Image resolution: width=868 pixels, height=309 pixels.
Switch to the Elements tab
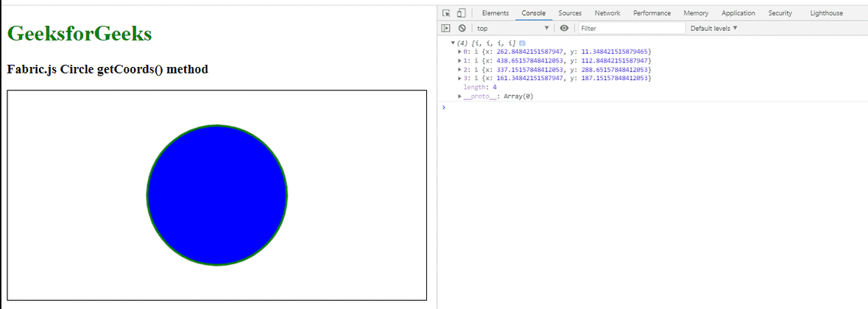(495, 13)
